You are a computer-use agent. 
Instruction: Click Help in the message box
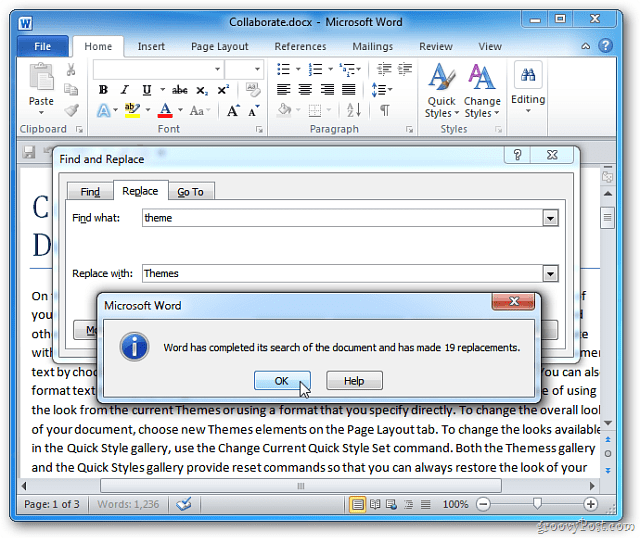pyautogui.click(x=354, y=381)
